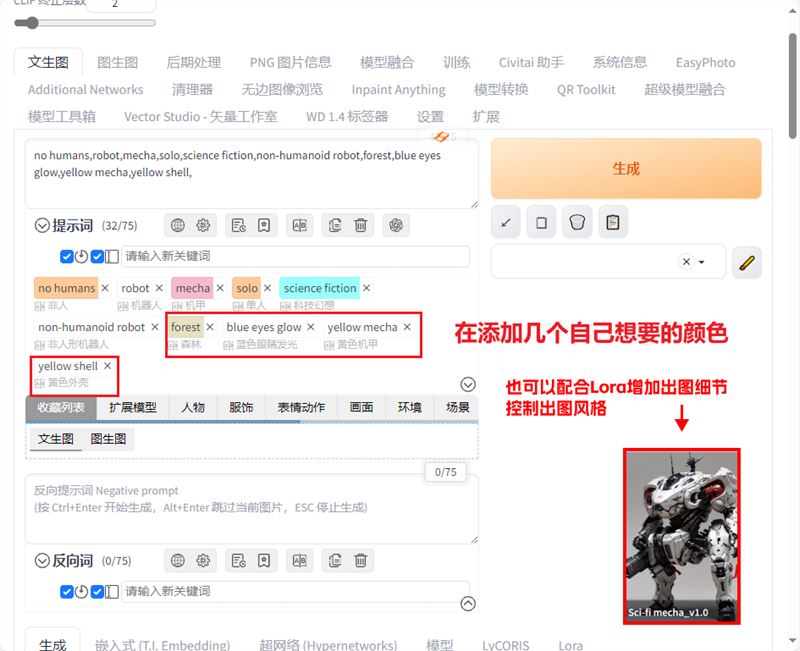
Task: Click the prompt favorites bookmark icon
Action: coord(264,225)
